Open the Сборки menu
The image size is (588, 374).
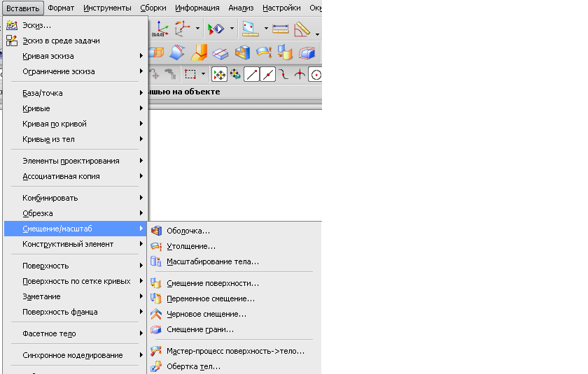click(153, 8)
